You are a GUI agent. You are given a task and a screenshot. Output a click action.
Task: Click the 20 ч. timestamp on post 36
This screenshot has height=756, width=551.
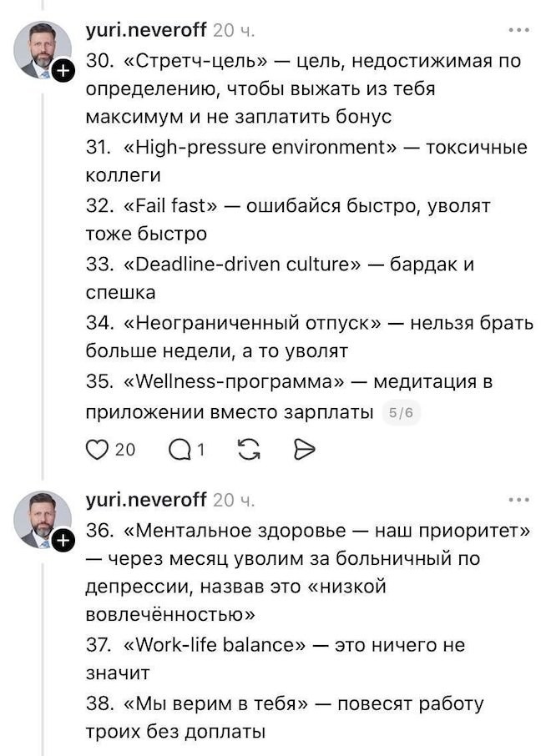[234, 500]
